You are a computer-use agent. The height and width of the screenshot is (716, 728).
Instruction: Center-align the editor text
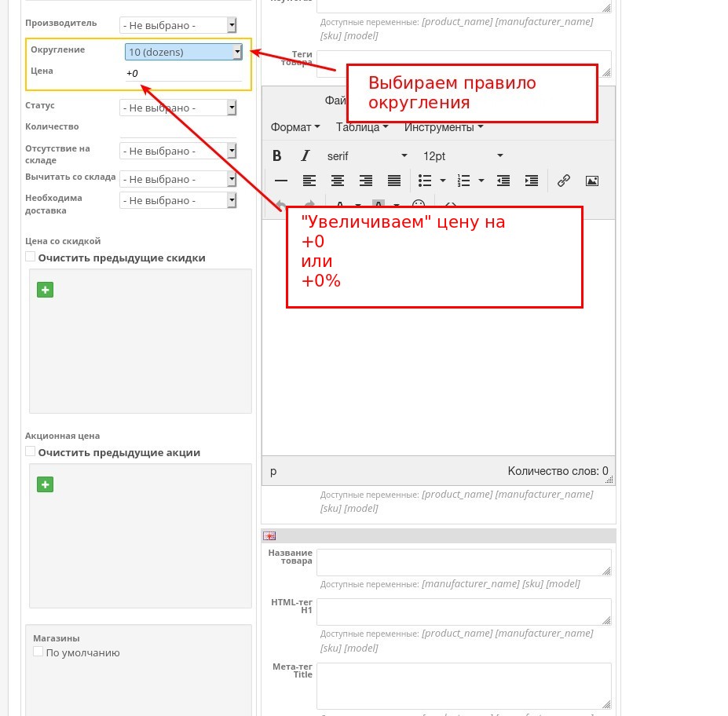coord(337,181)
